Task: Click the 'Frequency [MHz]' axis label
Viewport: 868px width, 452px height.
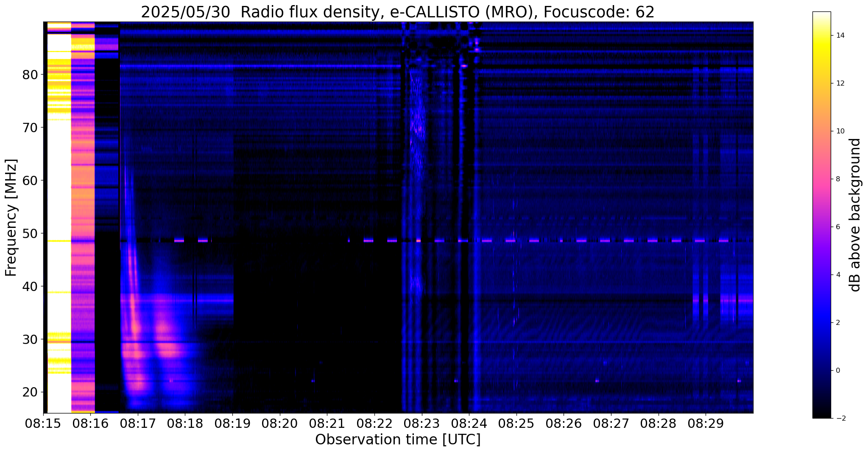Action: click(11, 217)
